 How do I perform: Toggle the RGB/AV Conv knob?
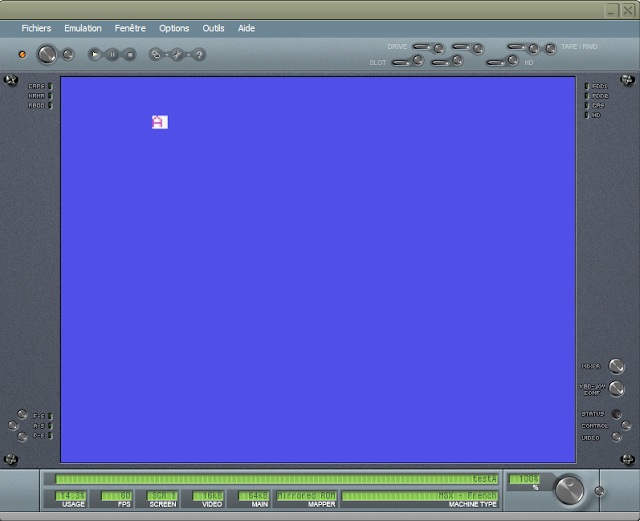tap(616, 389)
